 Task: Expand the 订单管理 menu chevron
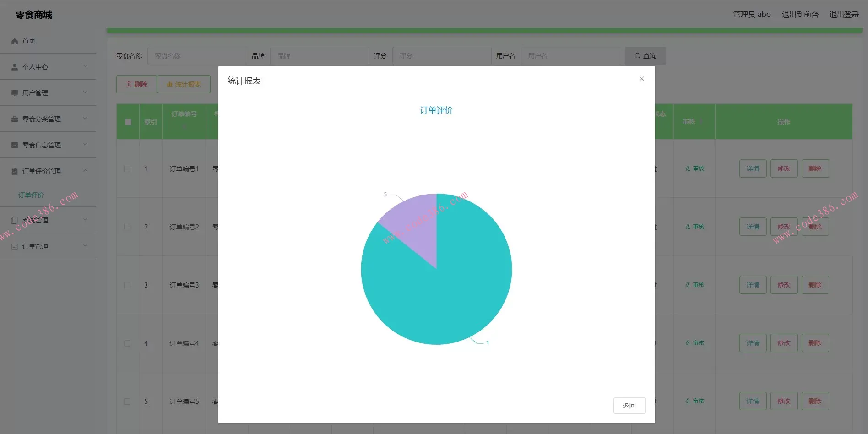(x=85, y=246)
